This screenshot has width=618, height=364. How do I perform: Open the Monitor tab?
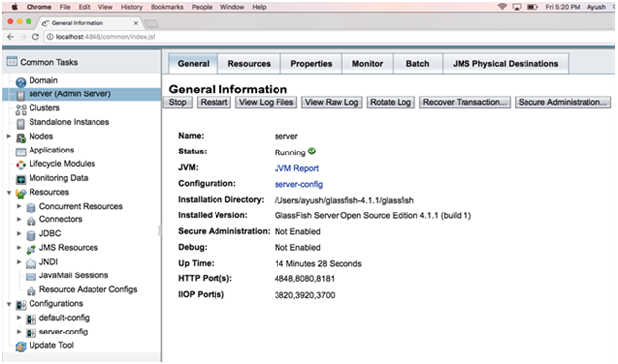point(367,64)
